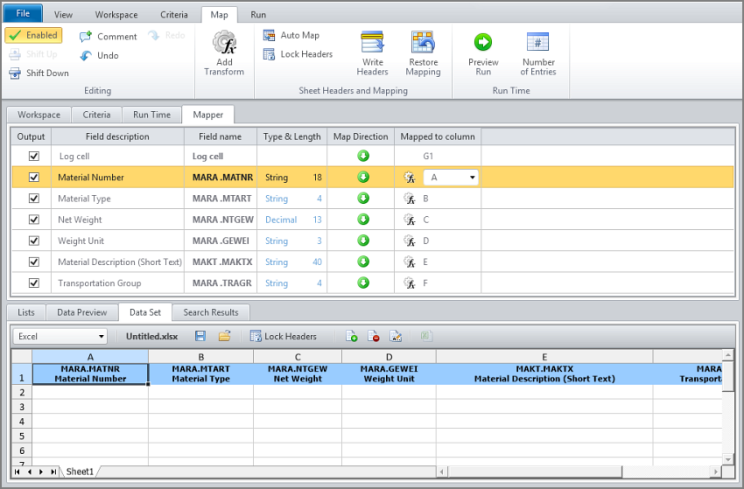Click the Material Type map direction arrow
The image size is (744, 489).
click(x=363, y=198)
